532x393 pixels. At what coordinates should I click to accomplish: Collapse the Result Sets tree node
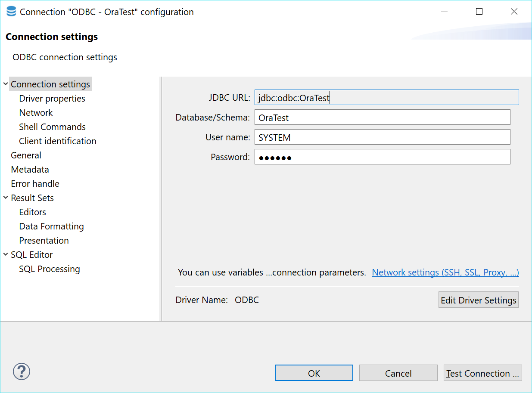[6, 198]
